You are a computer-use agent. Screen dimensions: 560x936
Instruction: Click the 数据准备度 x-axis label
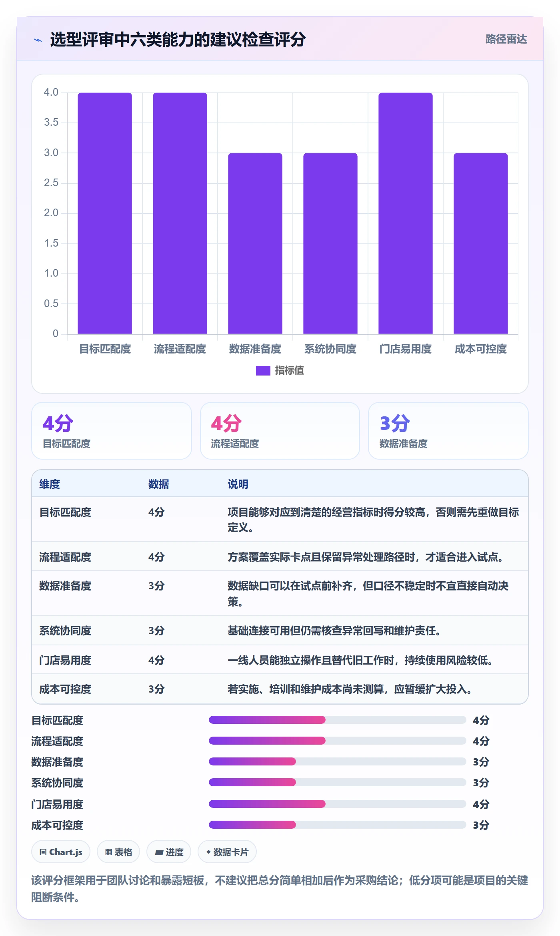pyautogui.click(x=255, y=349)
